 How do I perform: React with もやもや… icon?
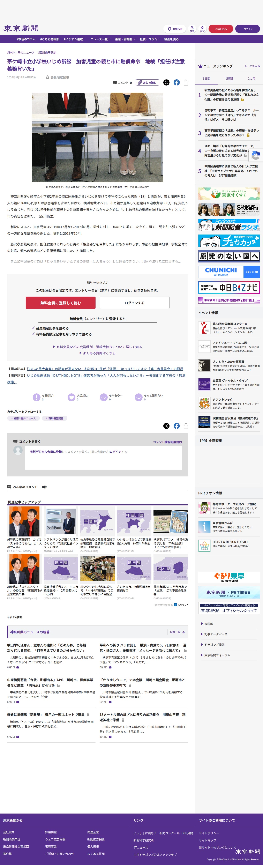(104, 397)
